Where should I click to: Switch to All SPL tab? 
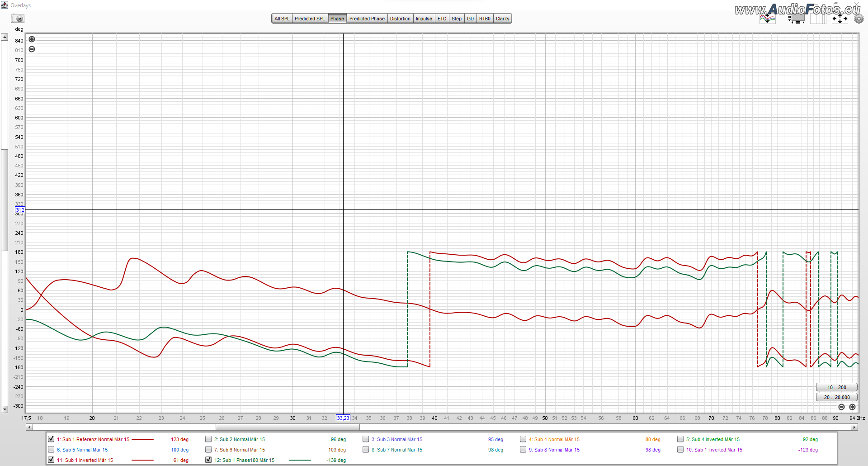point(282,19)
